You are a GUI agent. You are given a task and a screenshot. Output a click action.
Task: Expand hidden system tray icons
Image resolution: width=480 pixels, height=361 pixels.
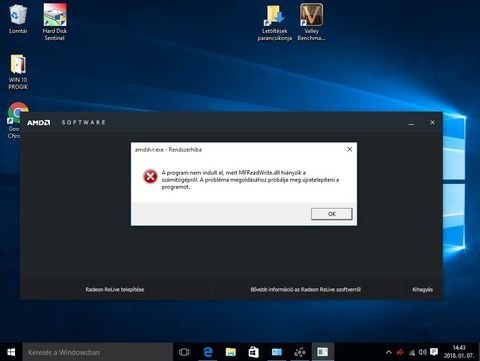tap(388, 352)
